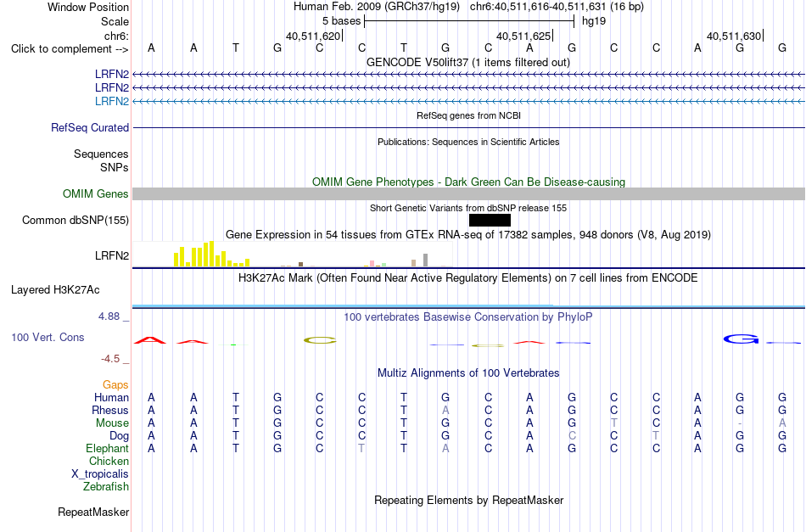Open the GENCODE V50lift37 track title

467,62
